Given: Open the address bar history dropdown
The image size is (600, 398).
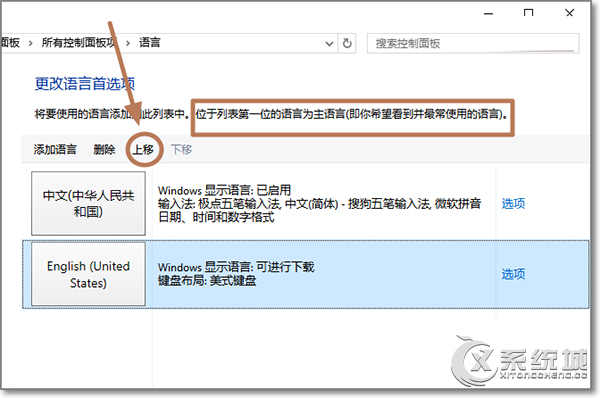Looking at the screenshot, I should [x=329, y=44].
